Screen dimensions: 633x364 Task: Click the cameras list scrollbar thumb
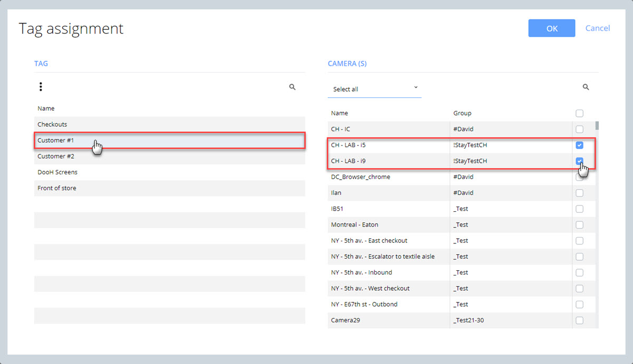pos(597,125)
